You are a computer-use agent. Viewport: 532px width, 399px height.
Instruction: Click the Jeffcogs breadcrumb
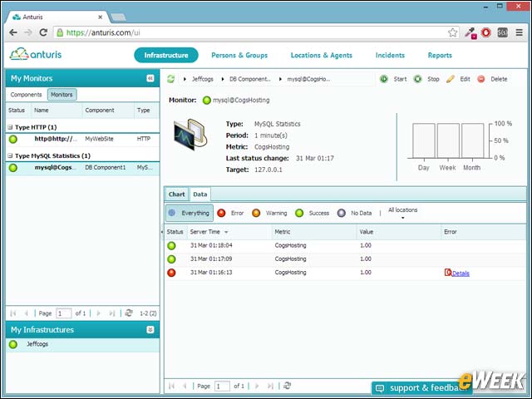[x=203, y=79]
